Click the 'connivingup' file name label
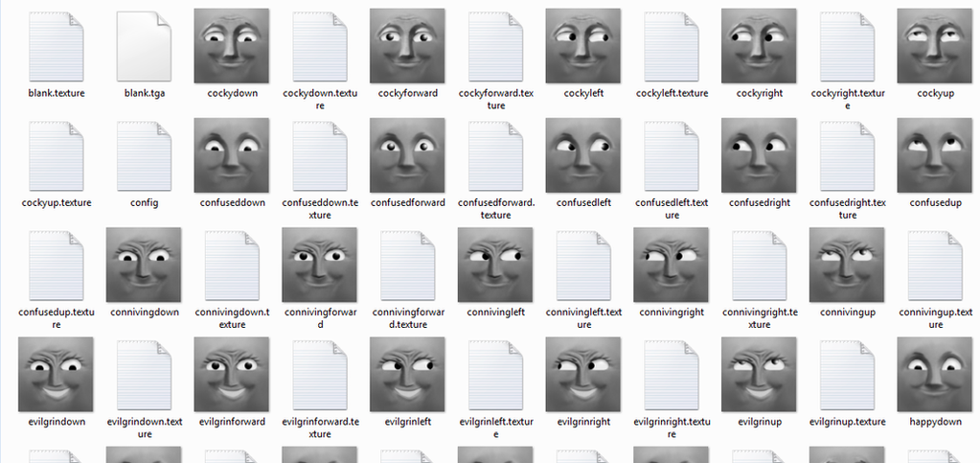 click(848, 313)
